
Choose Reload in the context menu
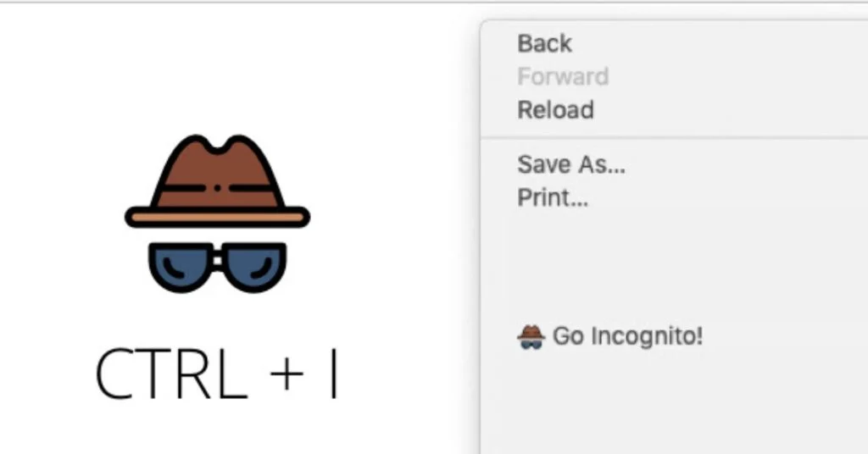[x=555, y=109]
